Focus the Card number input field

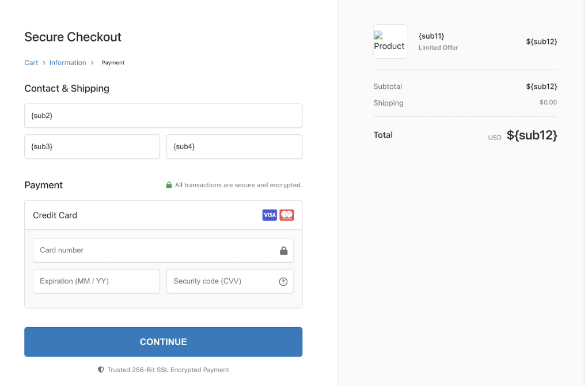pos(155,251)
